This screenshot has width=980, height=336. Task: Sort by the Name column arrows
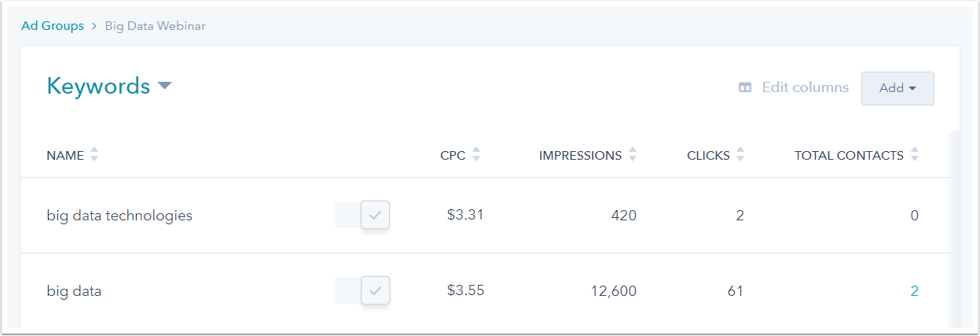coord(94,155)
